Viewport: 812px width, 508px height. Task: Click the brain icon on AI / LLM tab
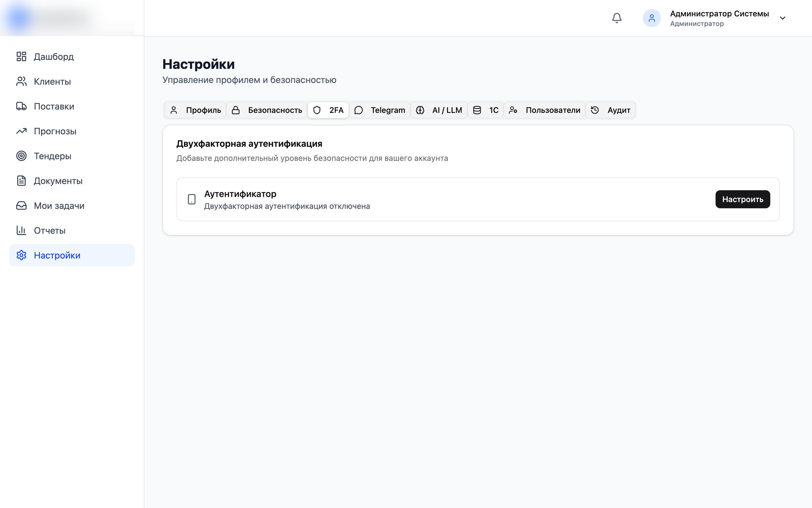pos(420,110)
